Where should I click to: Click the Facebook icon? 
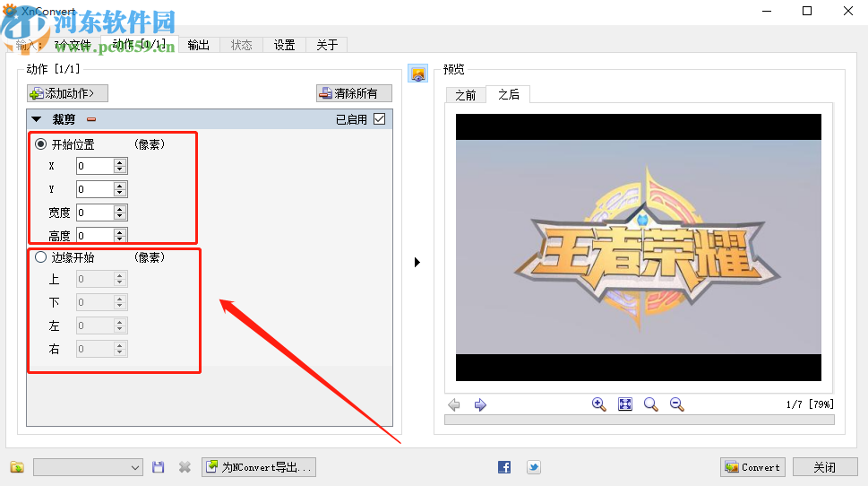click(504, 467)
